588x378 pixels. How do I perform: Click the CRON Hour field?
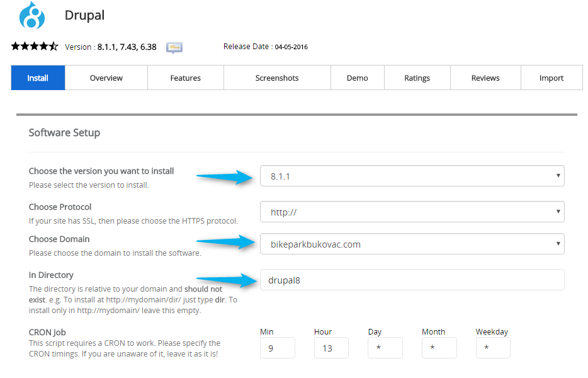[332, 348]
